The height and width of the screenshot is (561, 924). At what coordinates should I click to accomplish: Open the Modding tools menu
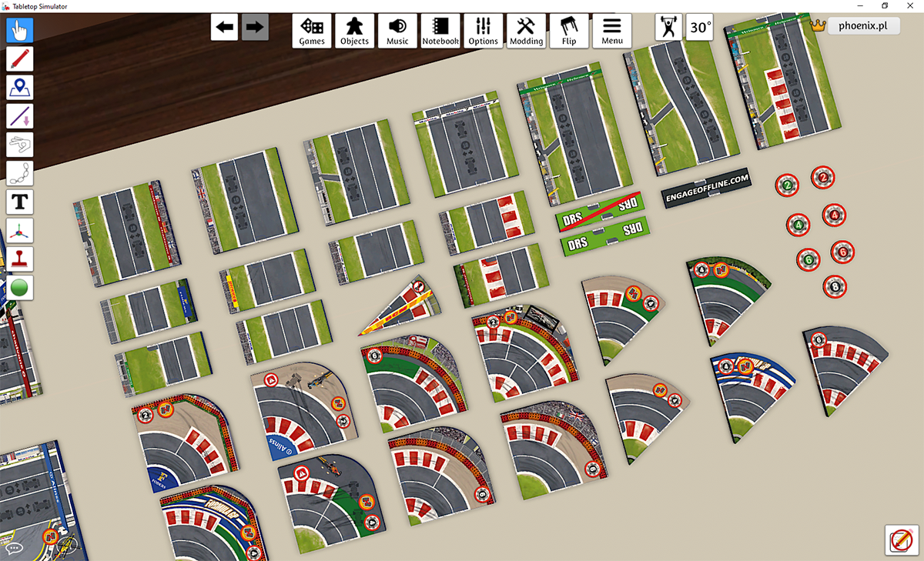coord(527,31)
